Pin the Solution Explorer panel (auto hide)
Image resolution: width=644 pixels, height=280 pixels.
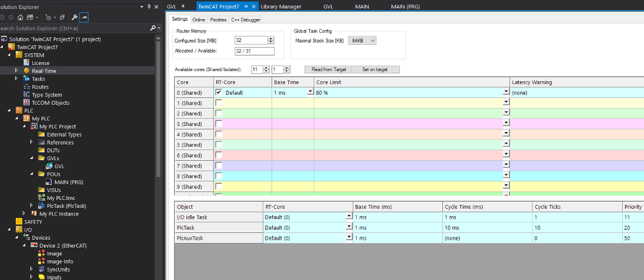coord(149,7)
